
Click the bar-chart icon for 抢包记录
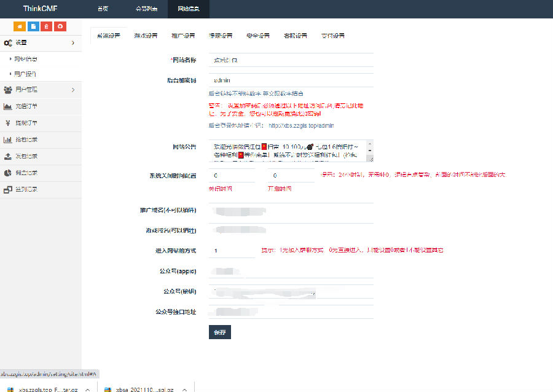tap(7, 139)
